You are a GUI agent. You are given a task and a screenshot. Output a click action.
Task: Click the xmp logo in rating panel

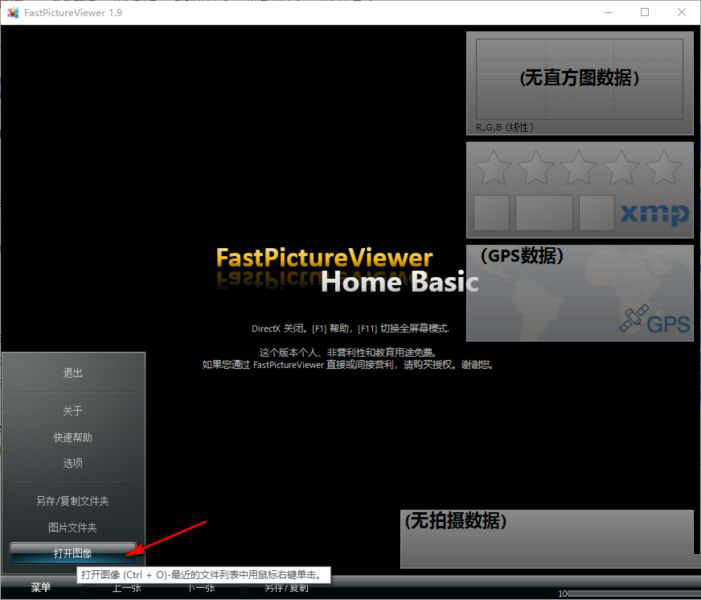click(x=655, y=214)
